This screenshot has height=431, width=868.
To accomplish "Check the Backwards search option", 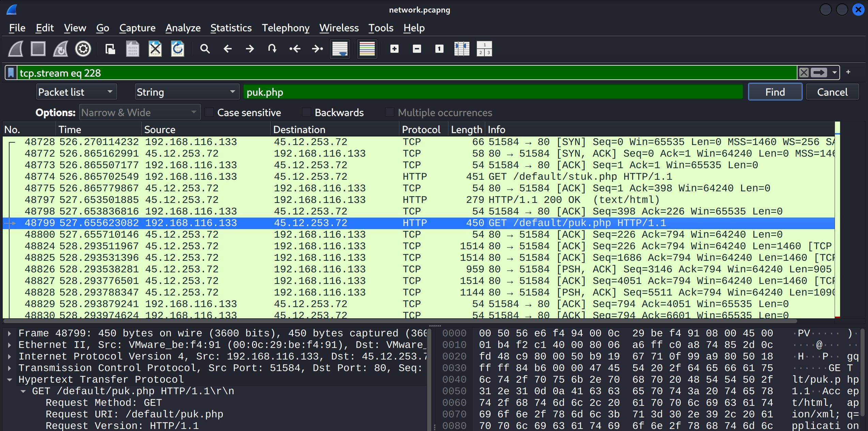I will pyautogui.click(x=306, y=112).
